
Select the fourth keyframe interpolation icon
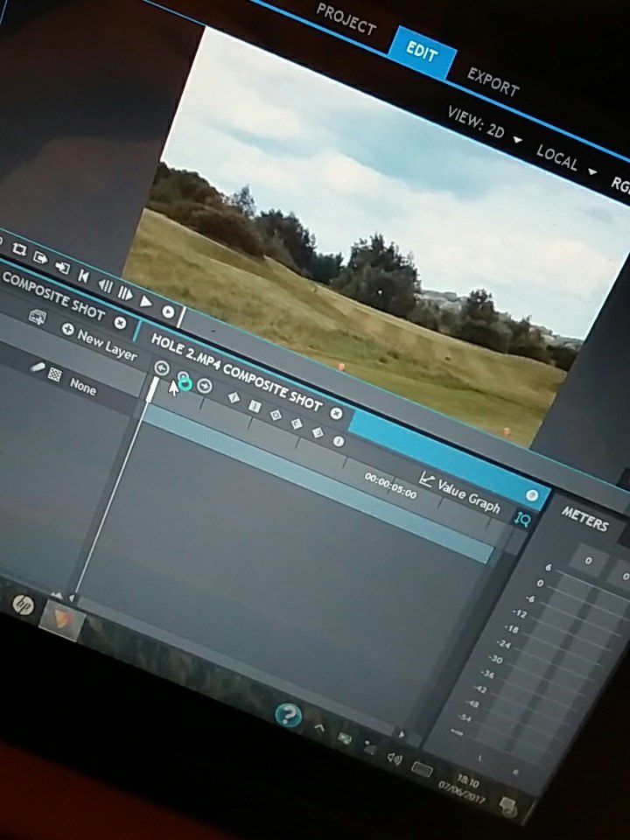coord(297,423)
